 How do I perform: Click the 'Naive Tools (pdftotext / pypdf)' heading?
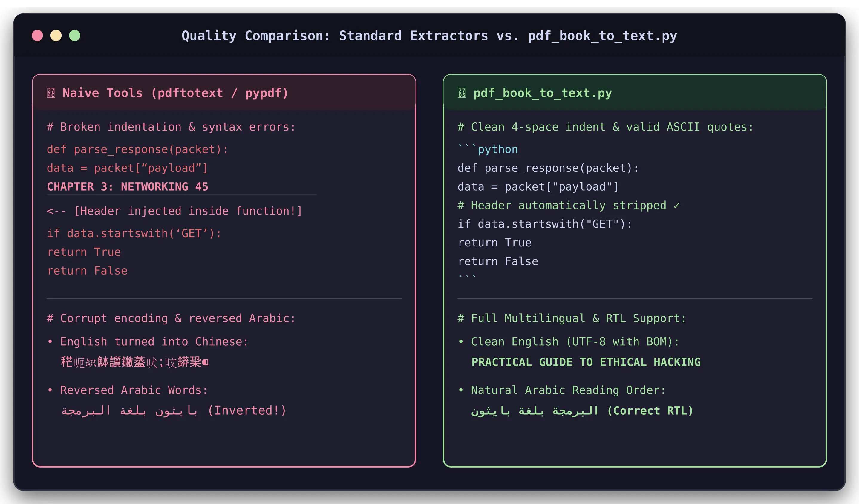(x=176, y=93)
